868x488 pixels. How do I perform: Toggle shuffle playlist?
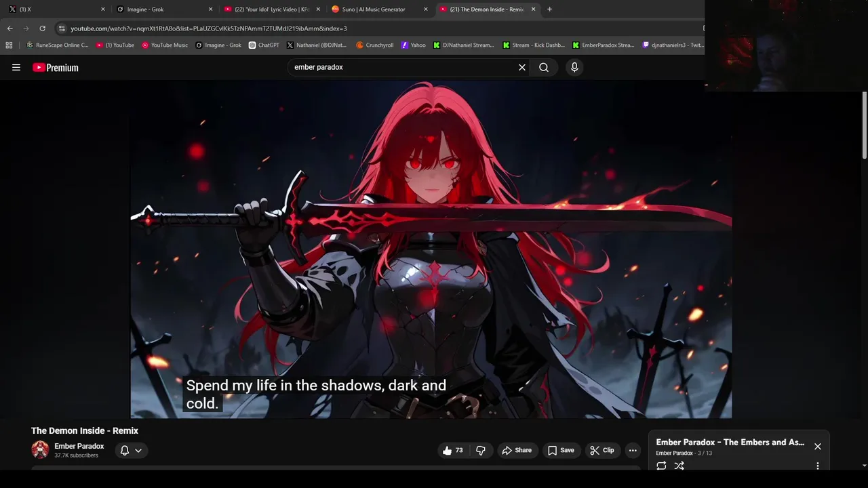[x=679, y=466]
